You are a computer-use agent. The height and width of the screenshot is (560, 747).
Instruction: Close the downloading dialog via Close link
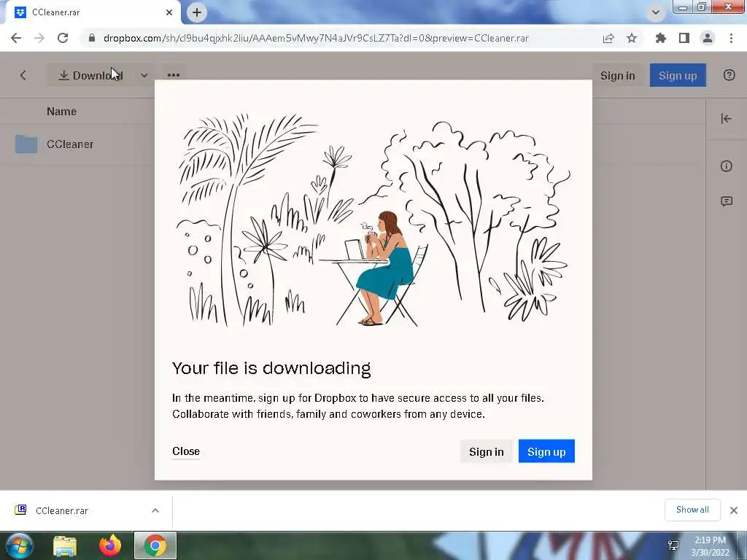(x=186, y=451)
